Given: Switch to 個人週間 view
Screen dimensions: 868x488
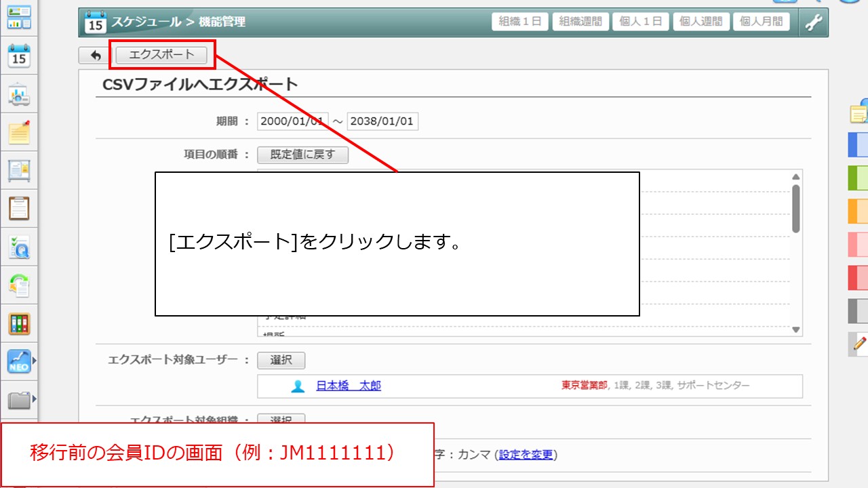Looking at the screenshot, I should pyautogui.click(x=701, y=22).
